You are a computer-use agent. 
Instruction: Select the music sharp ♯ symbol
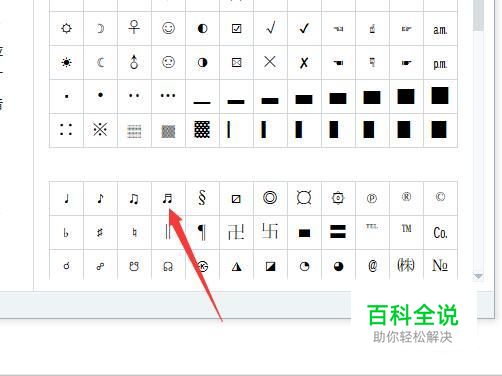(100, 233)
